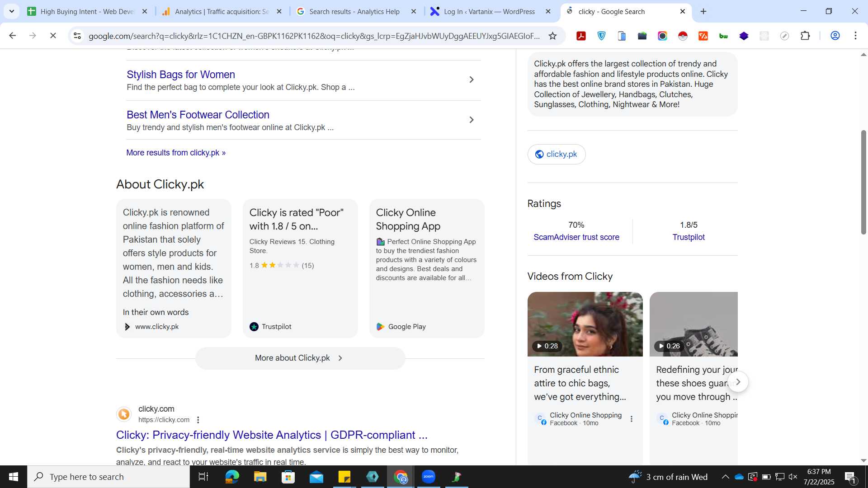Open the Trustpilot rating link
Viewport: 868px width, 488px height.
click(688, 237)
